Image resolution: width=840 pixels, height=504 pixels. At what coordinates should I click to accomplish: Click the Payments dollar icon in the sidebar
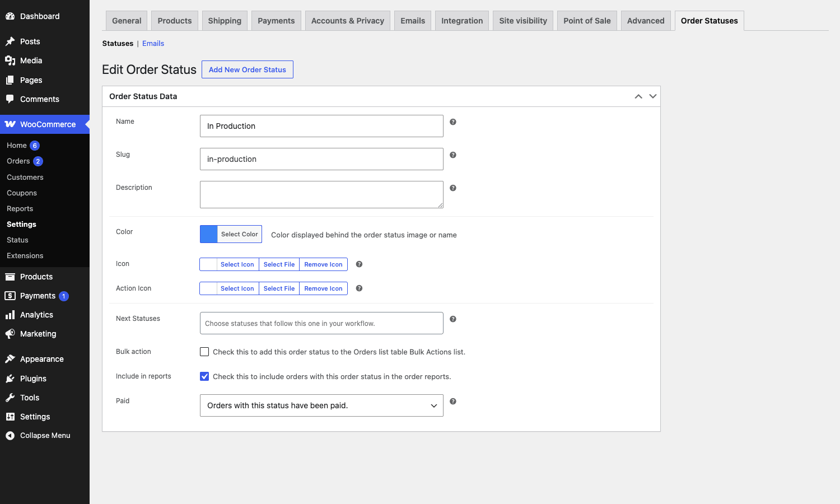click(10, 296)
